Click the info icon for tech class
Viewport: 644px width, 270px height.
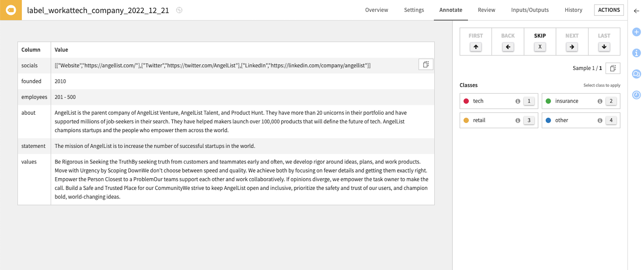[x=518, y=101]
